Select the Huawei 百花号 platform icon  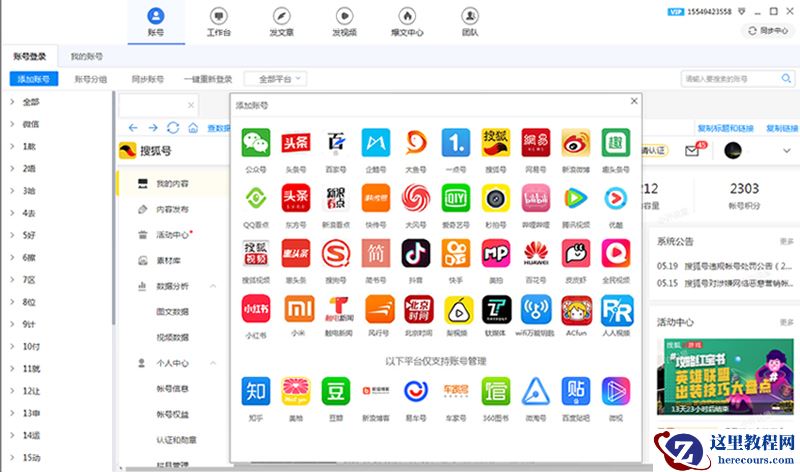(536, 253)
